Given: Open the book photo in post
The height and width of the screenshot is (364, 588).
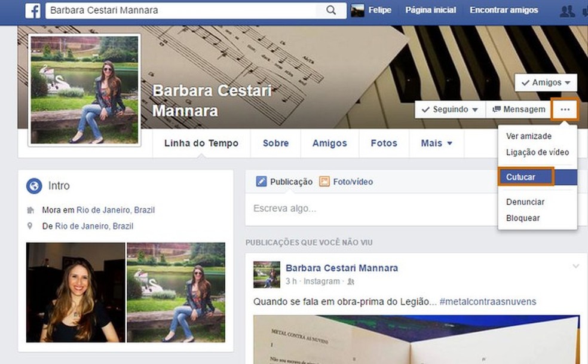Looking at the screenshot, I should (x=416, y=339).
